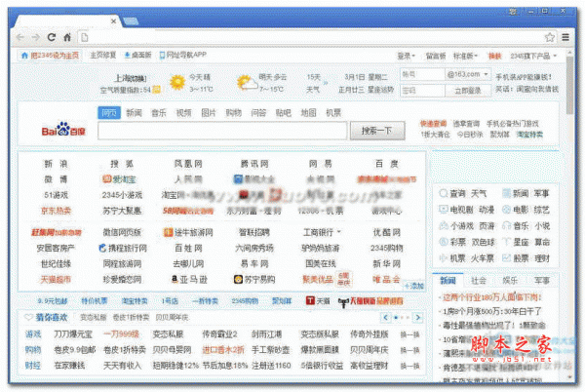Open the 留言板 link
Screen dimensions: 585x392
[x=436, y=56]
